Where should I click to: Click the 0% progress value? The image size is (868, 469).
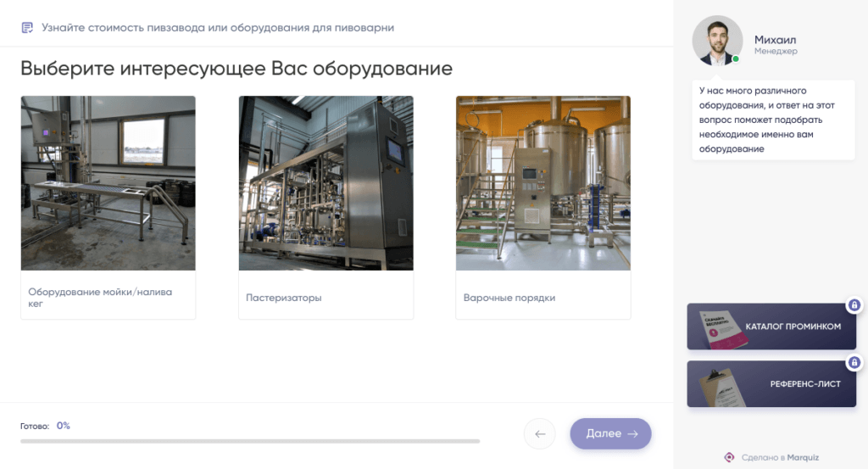pyautogui.click(x=63, y=426)
